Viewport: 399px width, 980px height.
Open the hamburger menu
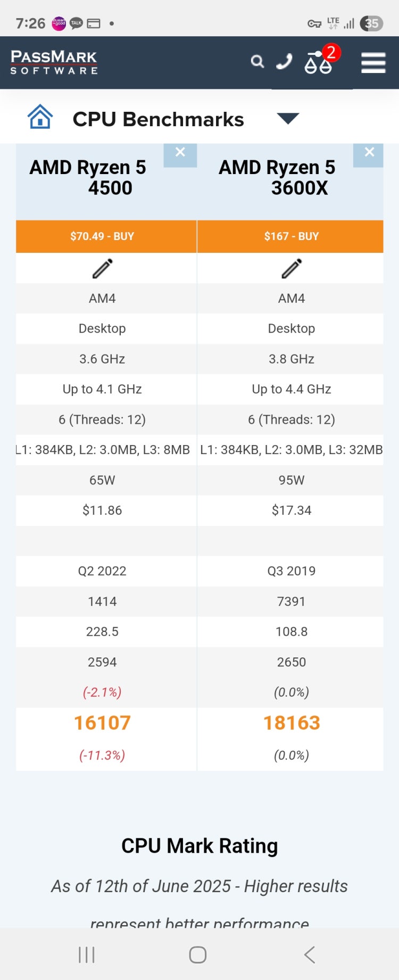[x=373, y=62]
